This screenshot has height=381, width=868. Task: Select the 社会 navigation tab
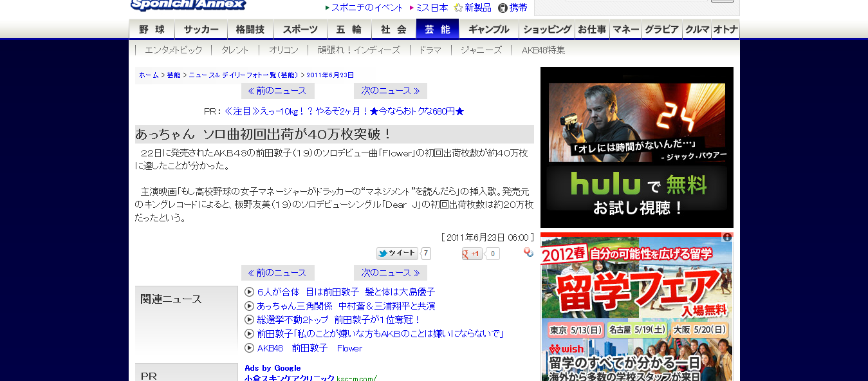[x=393, y=30]
